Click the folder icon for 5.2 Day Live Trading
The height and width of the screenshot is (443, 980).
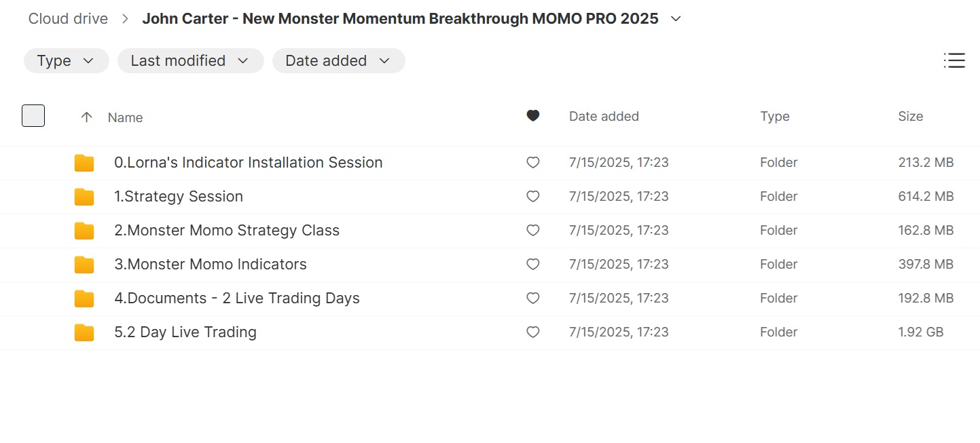pos(84,332)
